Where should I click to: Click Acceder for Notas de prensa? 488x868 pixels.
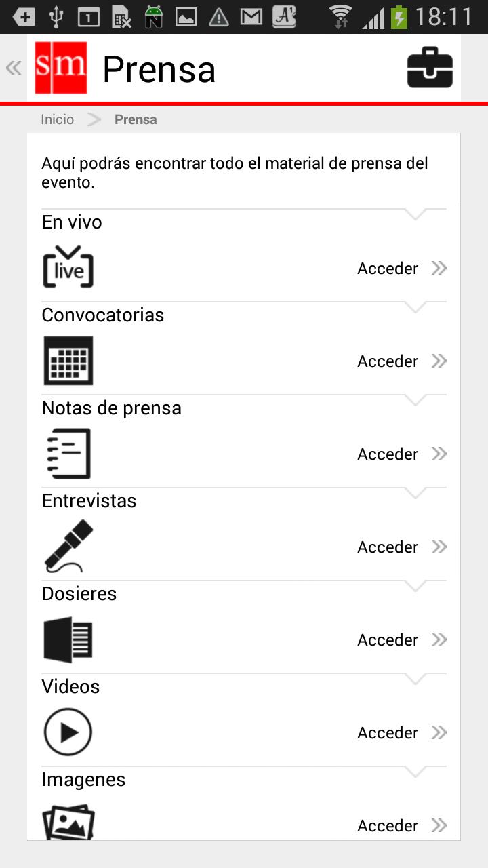[401, 454]
